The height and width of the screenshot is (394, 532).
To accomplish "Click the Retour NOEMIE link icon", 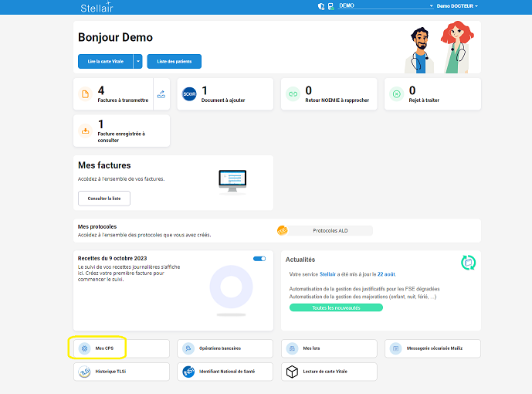I will click(293, 94).
